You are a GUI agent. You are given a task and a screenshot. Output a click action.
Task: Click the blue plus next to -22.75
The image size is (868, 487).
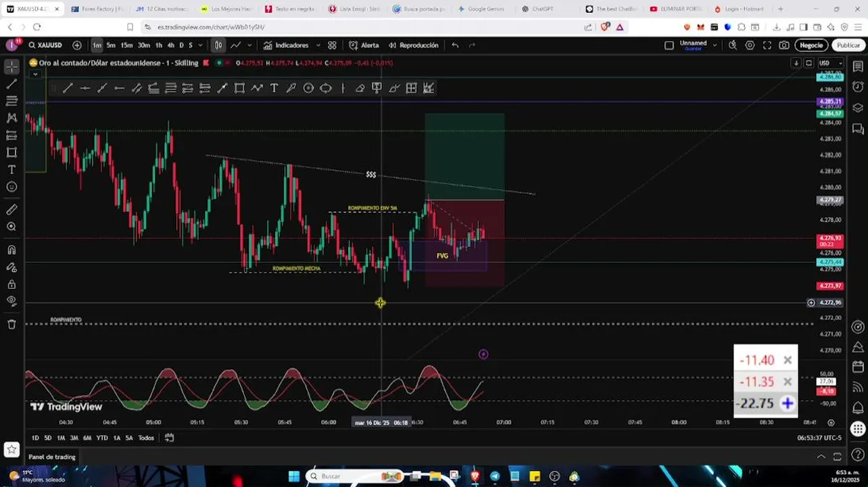(788, 404)
